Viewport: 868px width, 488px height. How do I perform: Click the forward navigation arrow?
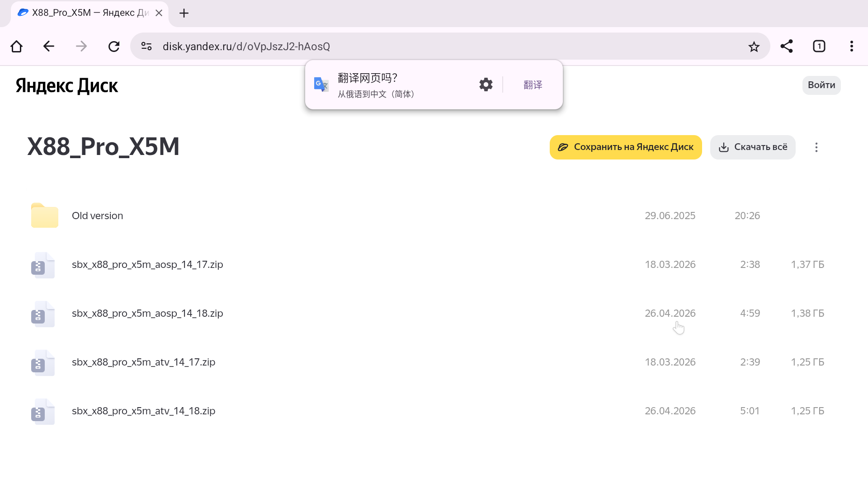point(81,47)
